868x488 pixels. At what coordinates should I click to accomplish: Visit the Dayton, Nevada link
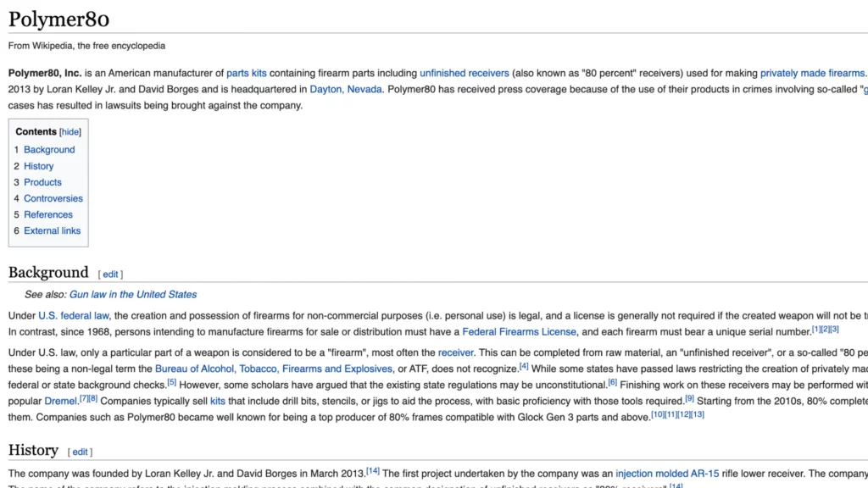click(x=345, y=89)
